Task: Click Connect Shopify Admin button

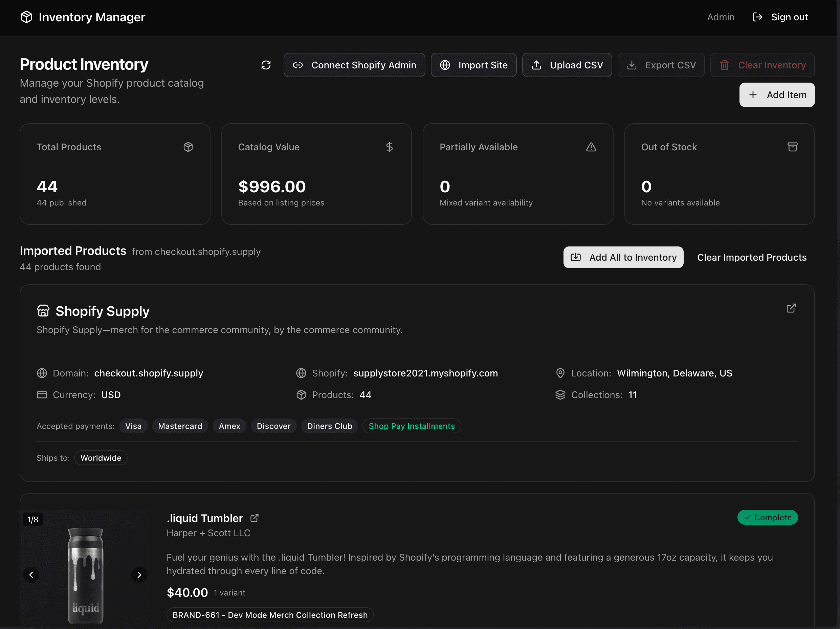Action: pos(354,65)
